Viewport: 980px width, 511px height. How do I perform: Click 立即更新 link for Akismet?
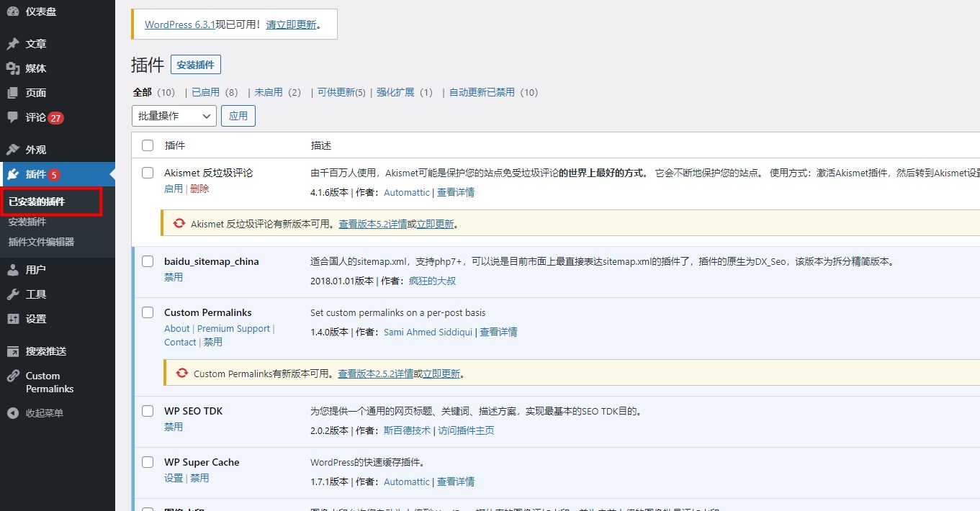pos(435,224)
